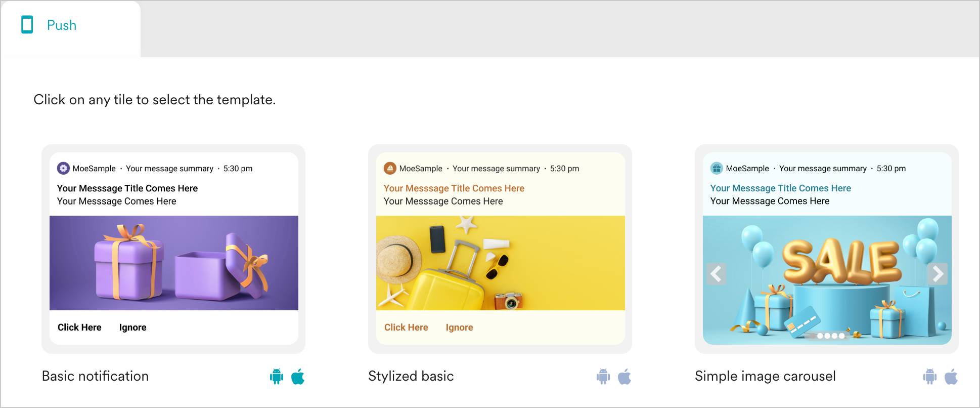Viewport: 980px width, 408px height.
Task: Click the Android icon under Basic notification
Action: pos(277,377)
